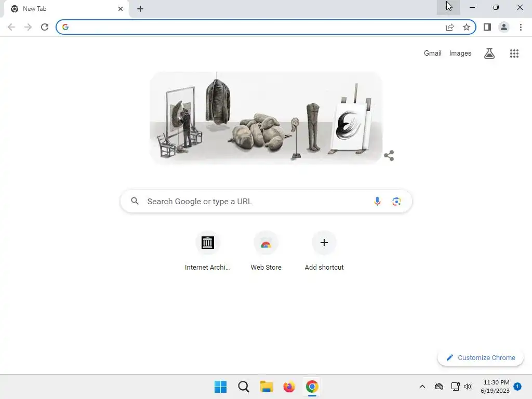
Task: Click the Chrome taskbar icon
Action: pyautogui.click(x=312, y=387)
